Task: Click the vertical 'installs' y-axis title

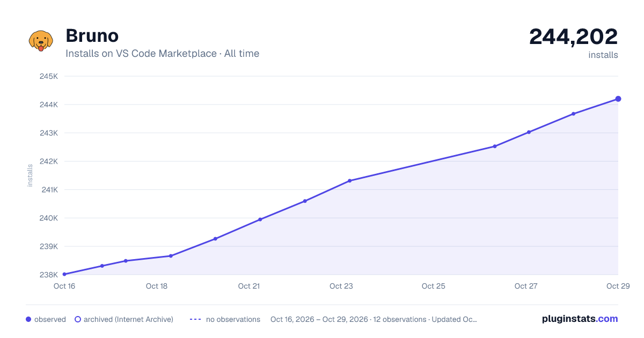Action: click(x=30, y=175)
